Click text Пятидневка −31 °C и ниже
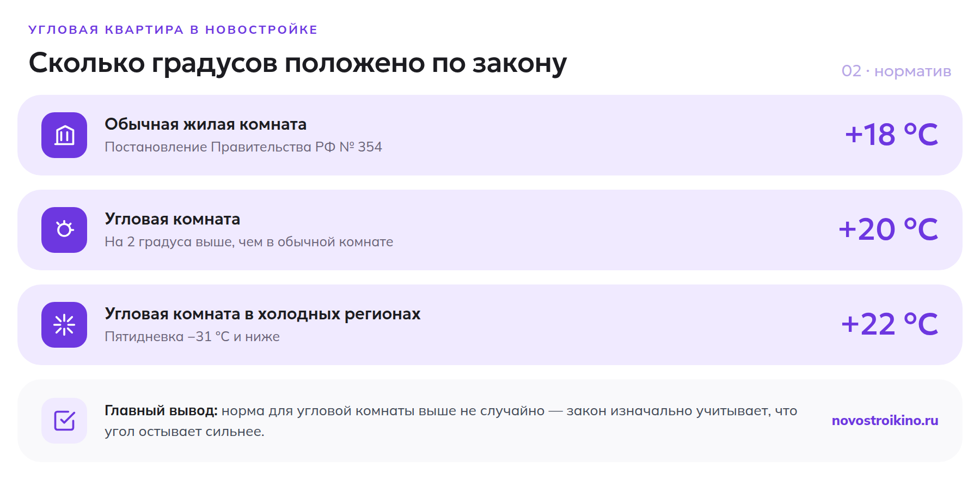Viewport: 980px width, 497px height. click(x=192, y=337)
